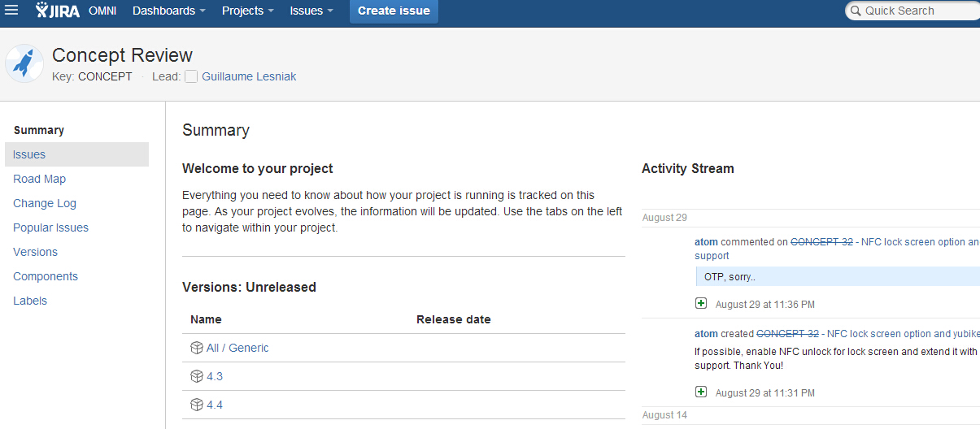This screenshot has width=980, height=429.
Task: Click the Release date column header
Action: click(x=454, y=319)
